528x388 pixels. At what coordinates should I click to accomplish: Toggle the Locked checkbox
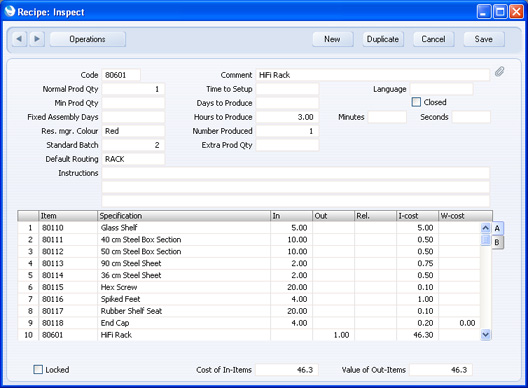38,369
